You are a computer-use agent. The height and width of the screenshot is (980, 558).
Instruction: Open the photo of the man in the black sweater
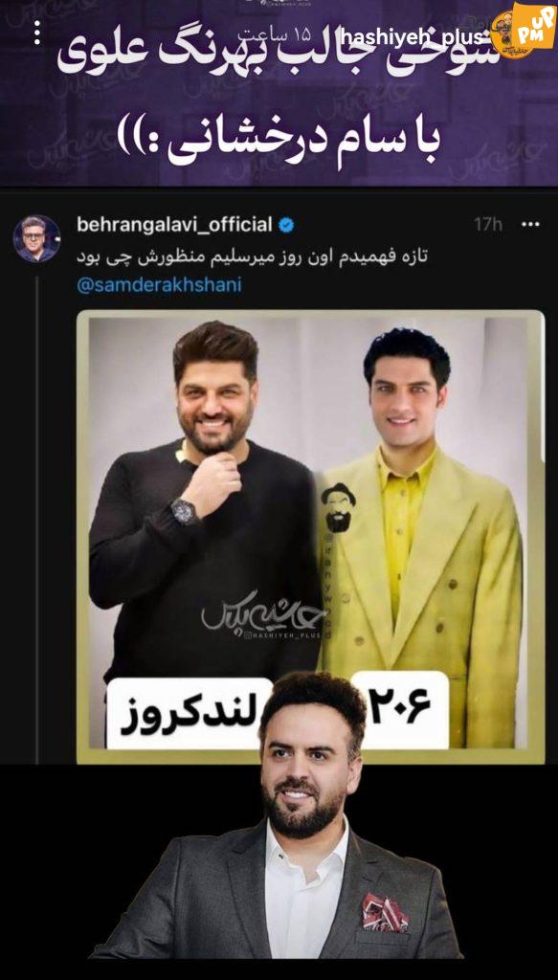point(204,500)
